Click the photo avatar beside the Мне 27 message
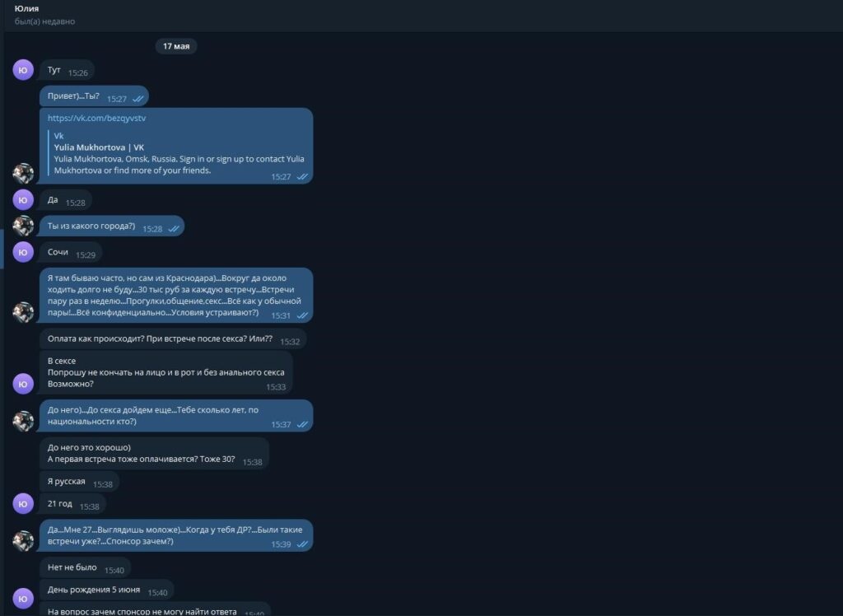The image size is (843, 616). [23, 541]
